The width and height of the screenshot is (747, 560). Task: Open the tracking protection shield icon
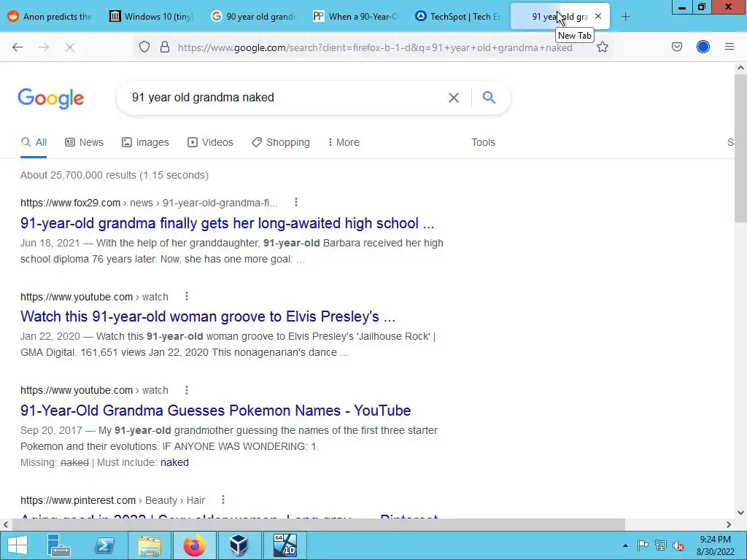point(144,47)
